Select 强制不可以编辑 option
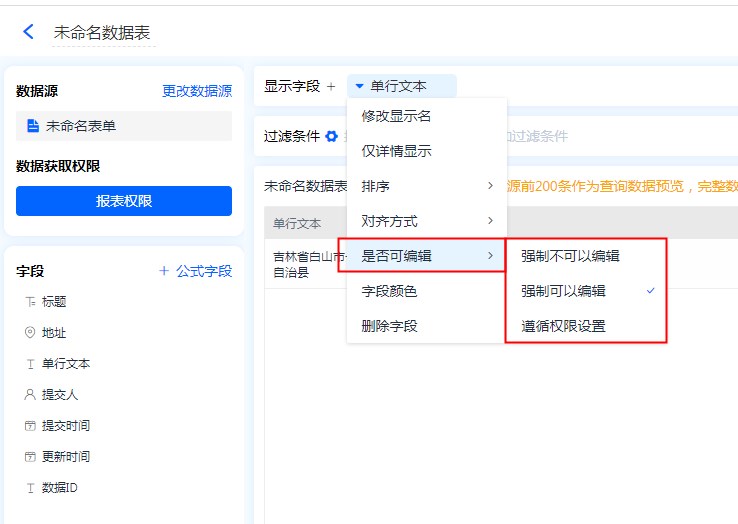Screen dimensions: 738x524 click(x=570, y=256)
